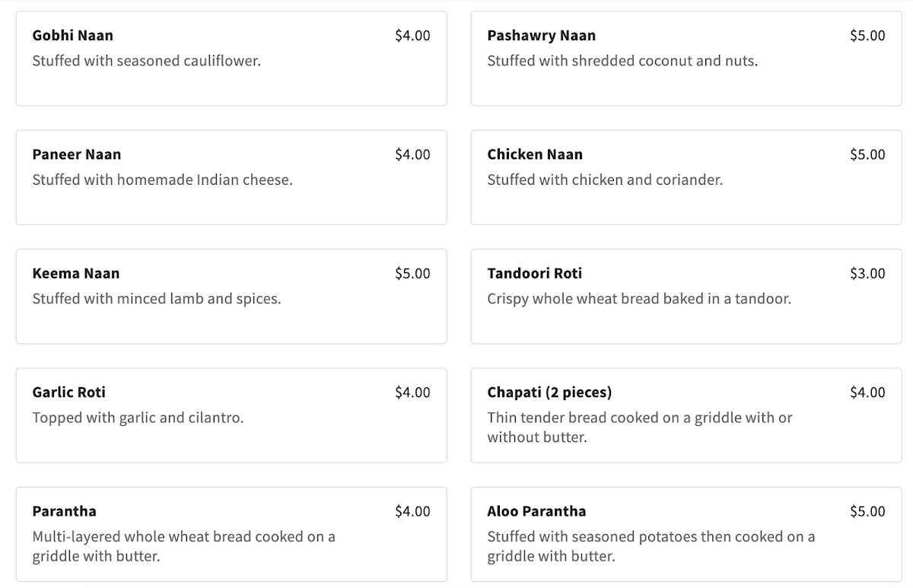Click the Parantha 'Multi-layered whole wheat' description

coord(183,546)
